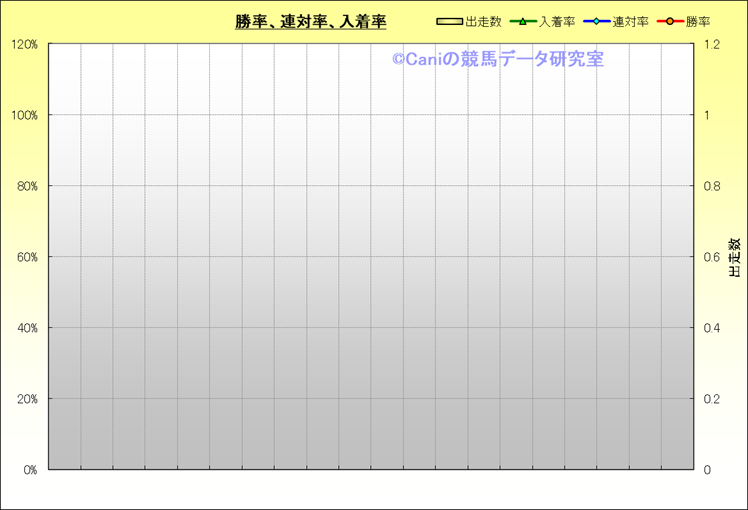This screenshot has width=748, height=510.
Task: Select the 入着率 legend text label
Action: [x=556, y=22]
